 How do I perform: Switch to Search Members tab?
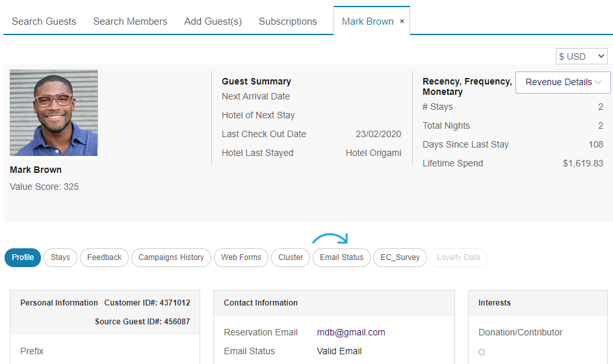tap(130, 21)
